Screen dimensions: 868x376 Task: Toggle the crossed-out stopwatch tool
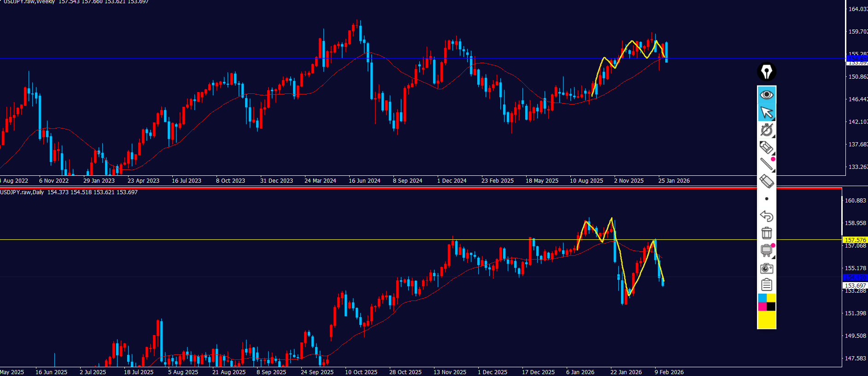tap(767, 130)
